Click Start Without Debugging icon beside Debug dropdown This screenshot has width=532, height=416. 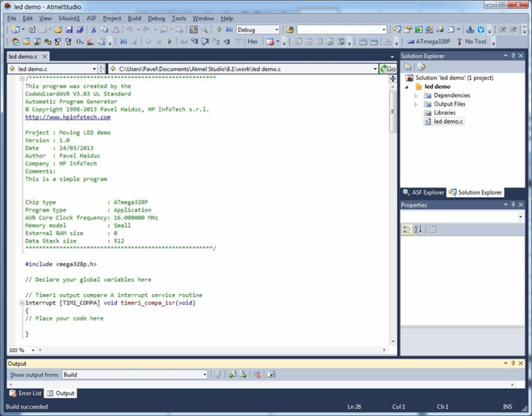coord(229,30)
